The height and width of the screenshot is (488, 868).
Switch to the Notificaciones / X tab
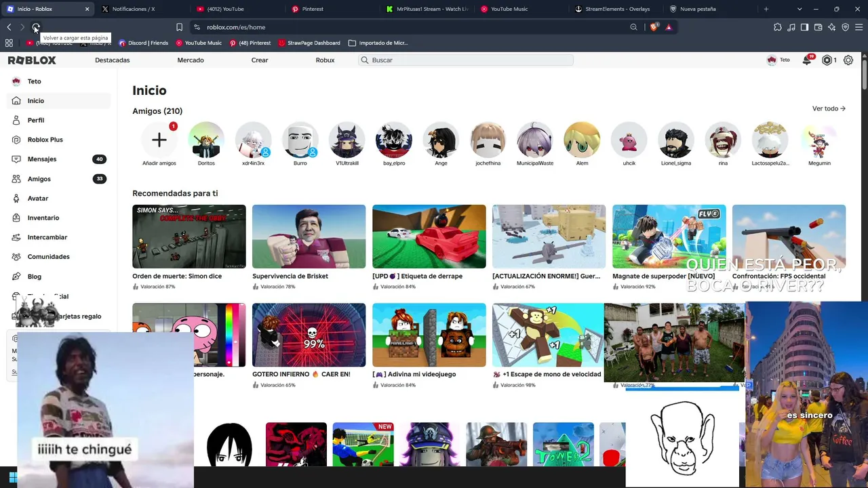pyautogui.click(x=142, y=9)
